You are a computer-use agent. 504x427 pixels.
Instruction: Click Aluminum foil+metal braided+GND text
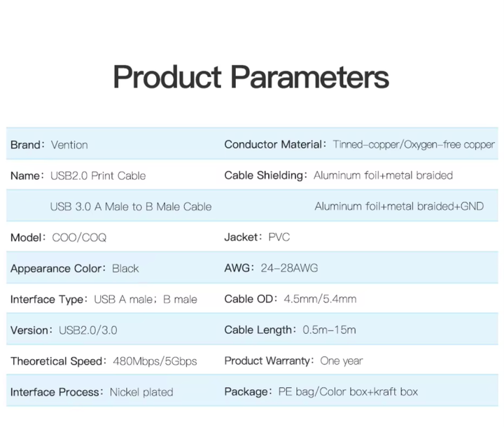coord(399,206)
